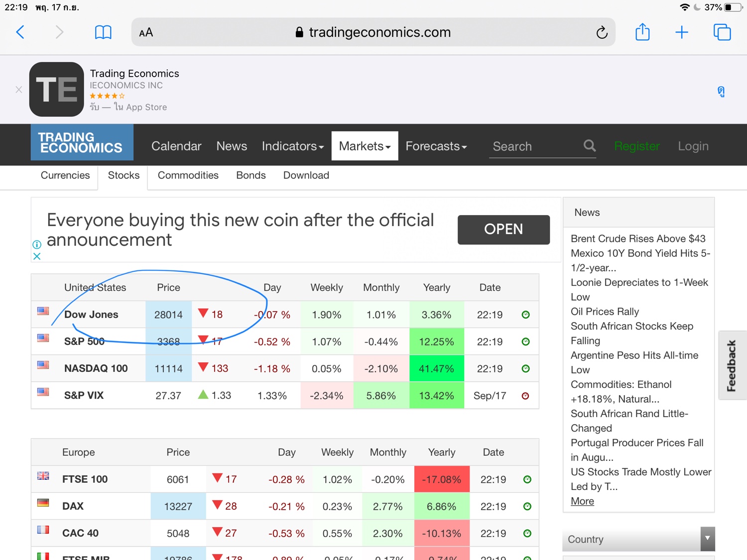Tap the tradingeconomics.com address bar
Screen dimensions: 747x560
[x=373, y=32]
